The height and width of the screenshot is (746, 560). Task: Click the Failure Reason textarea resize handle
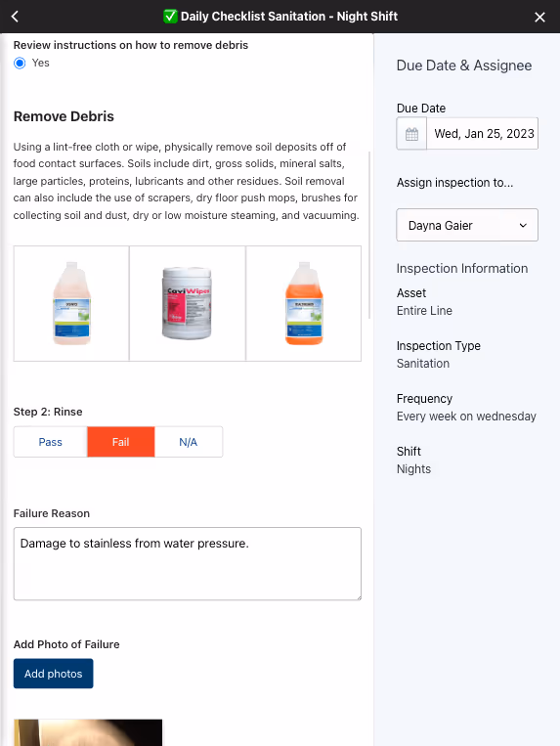point(358,597)
